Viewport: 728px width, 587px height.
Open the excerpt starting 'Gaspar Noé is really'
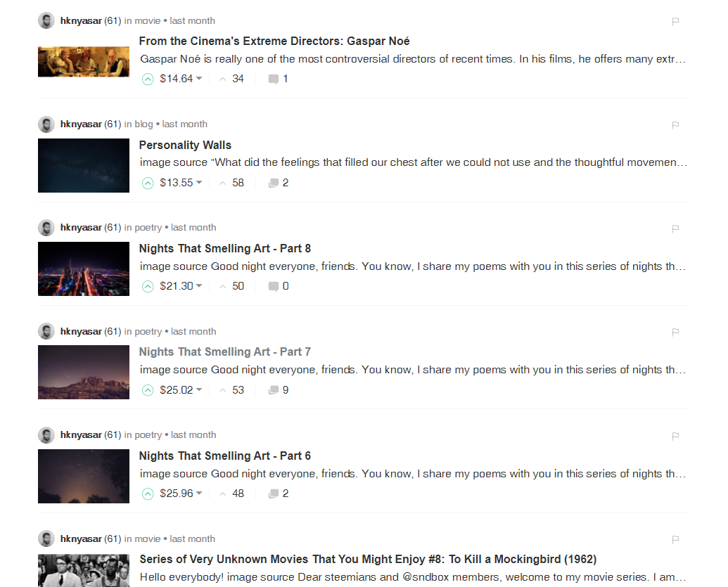413,59
